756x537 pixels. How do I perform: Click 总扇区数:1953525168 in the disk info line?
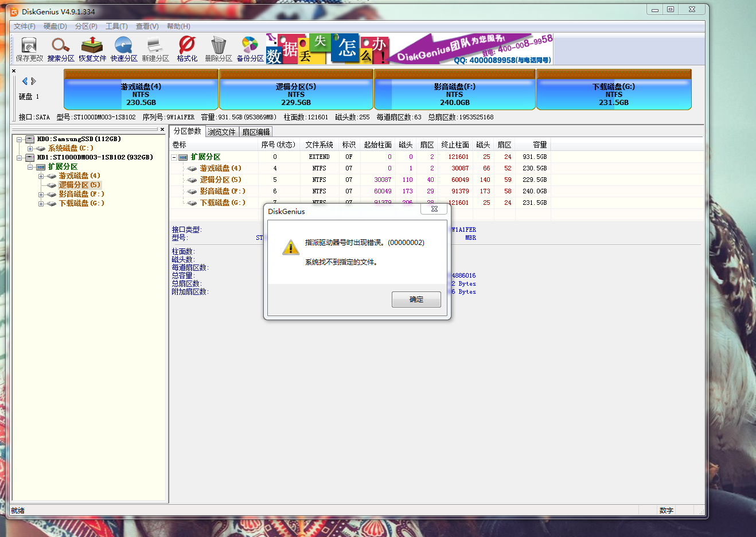[x=461, y=117]
